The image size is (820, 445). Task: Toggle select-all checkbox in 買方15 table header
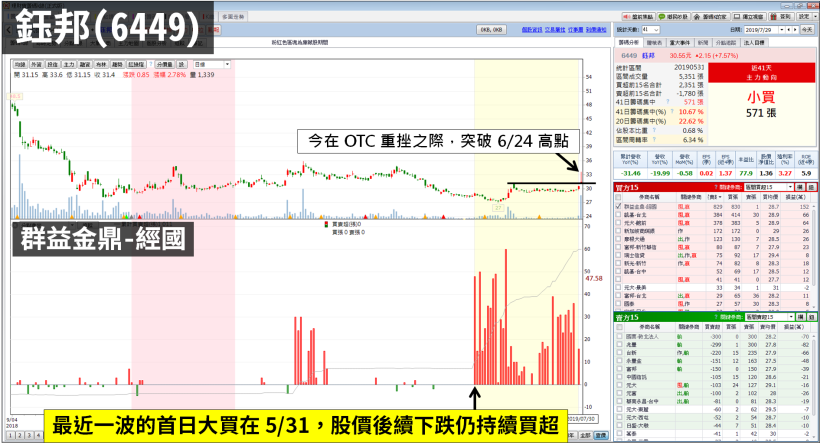pos(619,197)
